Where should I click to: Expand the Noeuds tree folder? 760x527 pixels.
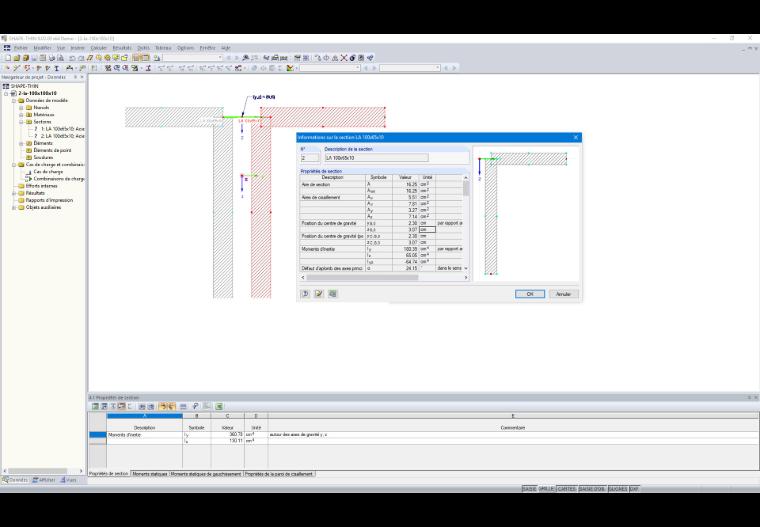[21, 108]
